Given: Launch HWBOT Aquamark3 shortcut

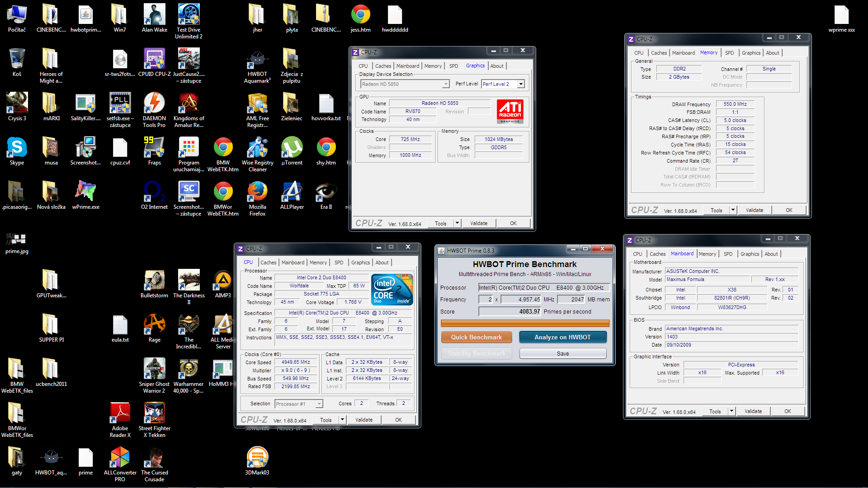Looking at the screenshot, I should click(x=257, y=66).
